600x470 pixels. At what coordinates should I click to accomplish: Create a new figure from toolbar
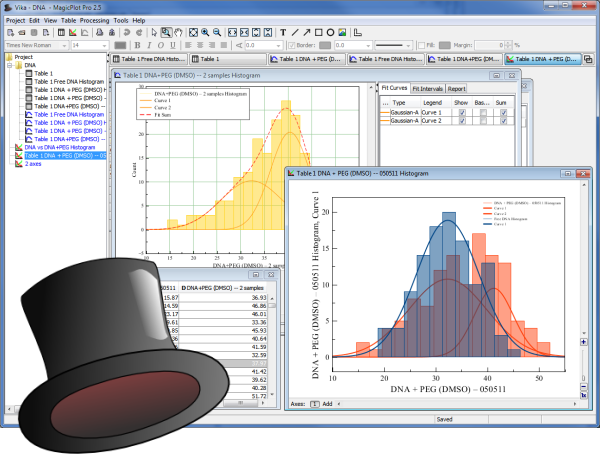coord(73,33)
